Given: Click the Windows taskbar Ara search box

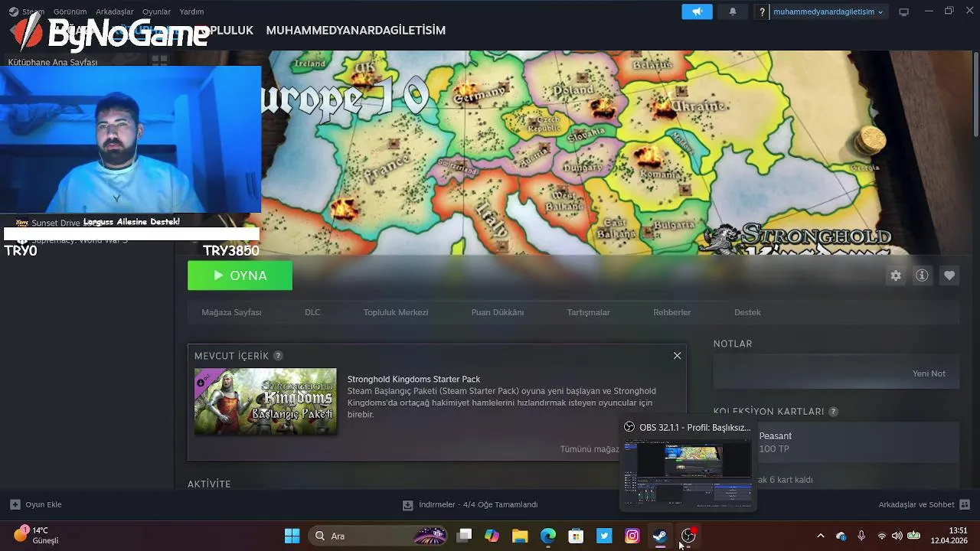Looking at the screenshot, I should pos(377,536).
